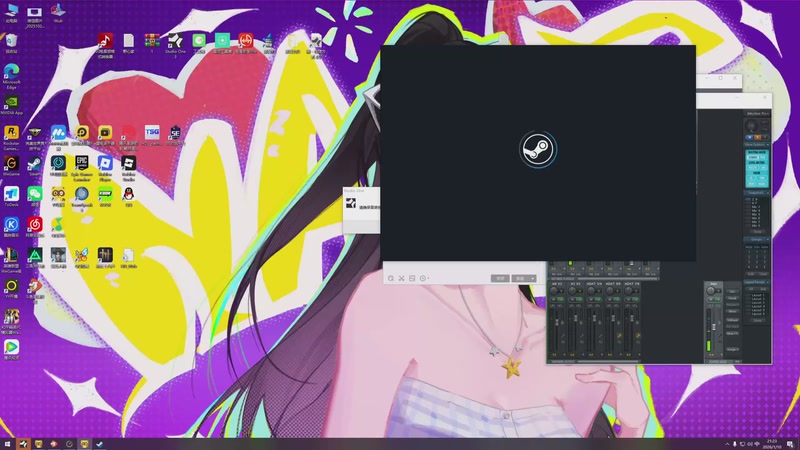This screenshot has width=800, height=450.
Task: Open the ToDesk desktop shortcut
Action: click(x=11, y=195)
